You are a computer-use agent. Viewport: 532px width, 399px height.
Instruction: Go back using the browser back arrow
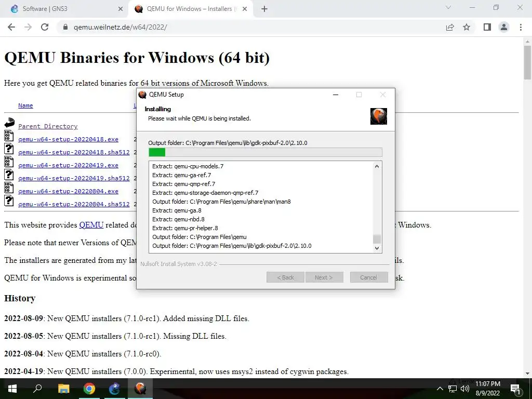pyautogui.click(x=11, y=27)
